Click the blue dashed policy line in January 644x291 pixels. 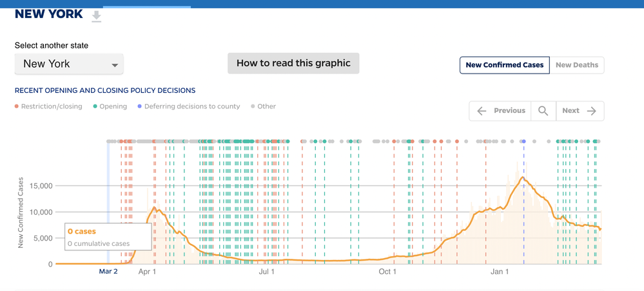(x=523, y=206)
